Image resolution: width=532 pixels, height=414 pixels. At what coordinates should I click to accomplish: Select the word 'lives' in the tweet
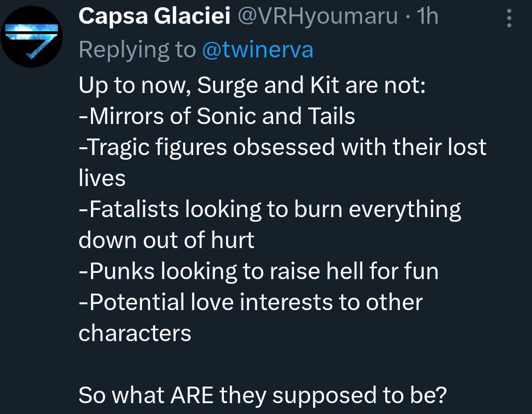point(102,178)
